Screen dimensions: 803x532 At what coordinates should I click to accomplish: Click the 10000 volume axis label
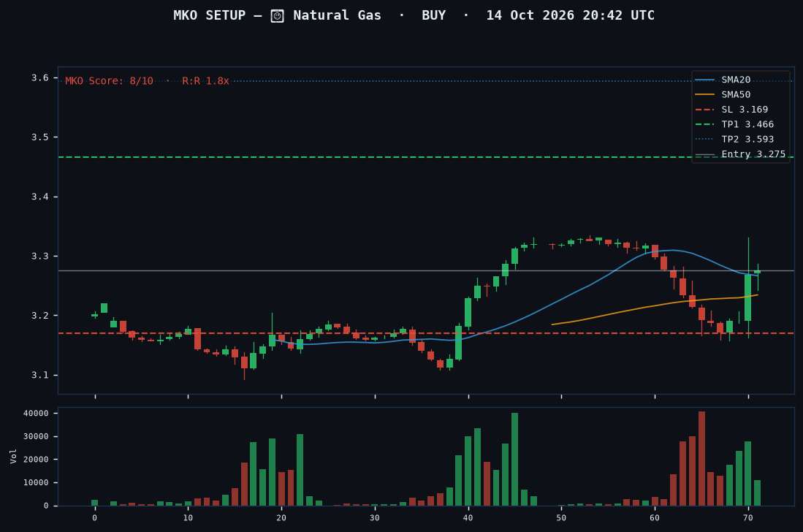[36, 482]
